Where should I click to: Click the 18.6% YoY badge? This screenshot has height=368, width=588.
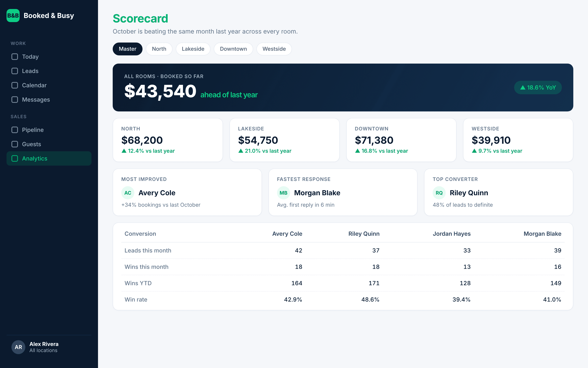pyautogui.click(x=538, y=88)
